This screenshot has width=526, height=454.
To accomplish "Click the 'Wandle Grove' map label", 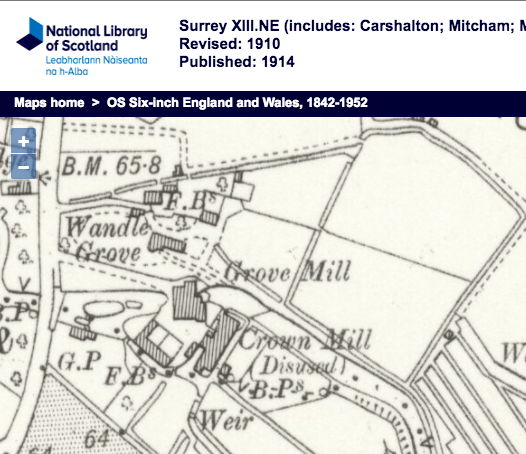I will [106, 239].
